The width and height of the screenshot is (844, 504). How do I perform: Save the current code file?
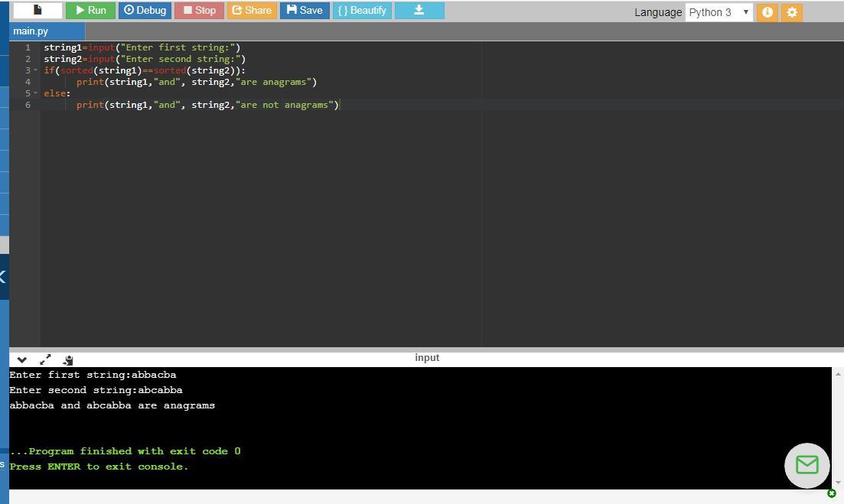click(305, 11)
